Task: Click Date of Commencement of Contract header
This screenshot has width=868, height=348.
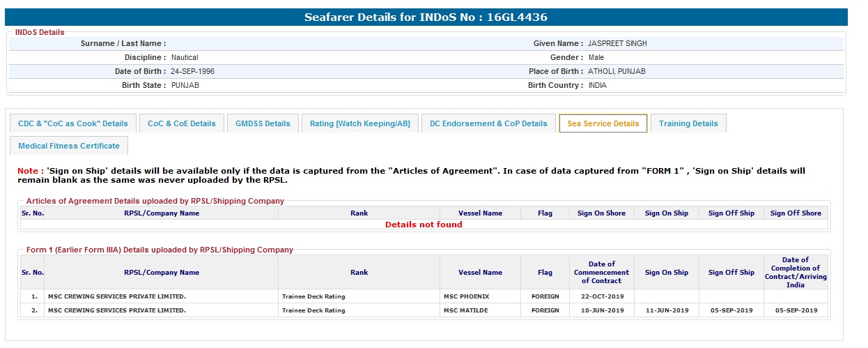Action: coord(601,273)
